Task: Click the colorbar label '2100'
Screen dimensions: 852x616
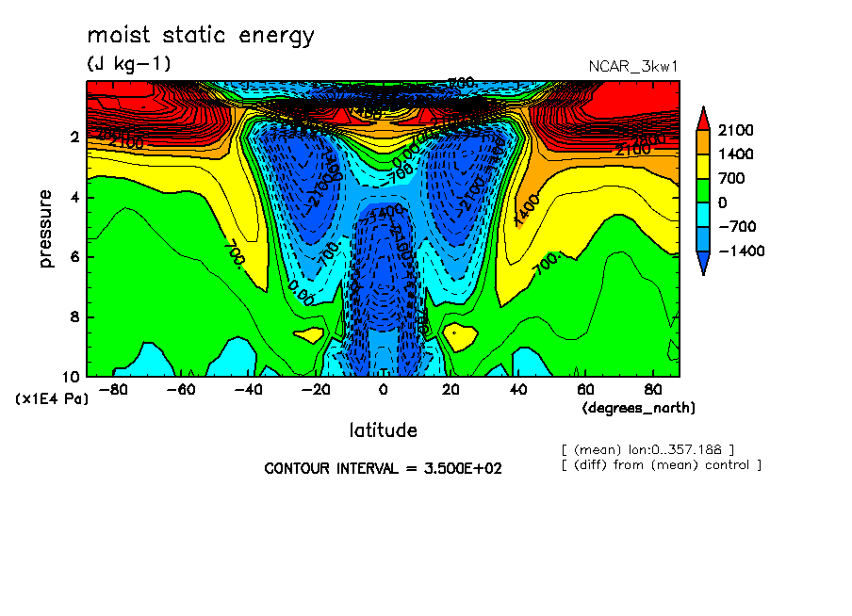Action: (x=735, y=130)
